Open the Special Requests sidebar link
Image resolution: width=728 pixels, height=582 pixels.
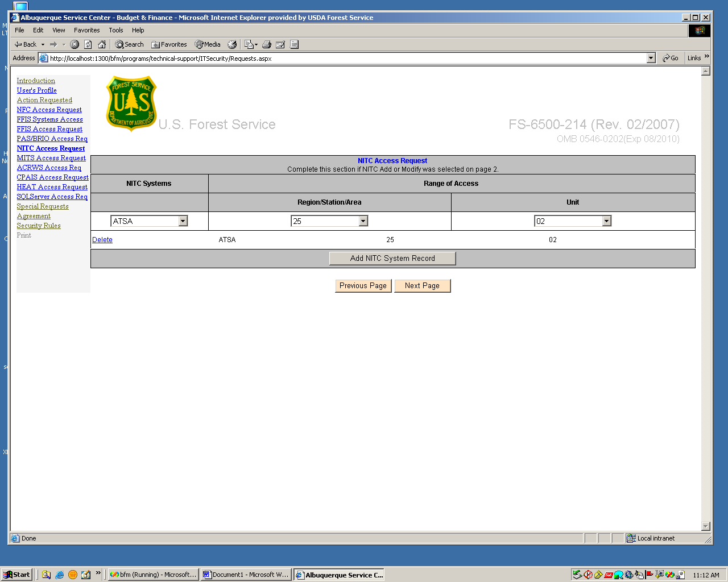pyautogui.click(x=43, y=206)
